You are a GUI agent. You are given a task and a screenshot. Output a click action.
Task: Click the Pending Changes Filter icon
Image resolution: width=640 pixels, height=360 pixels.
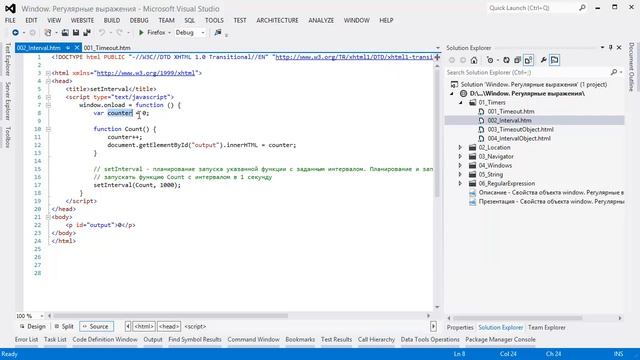490,60
